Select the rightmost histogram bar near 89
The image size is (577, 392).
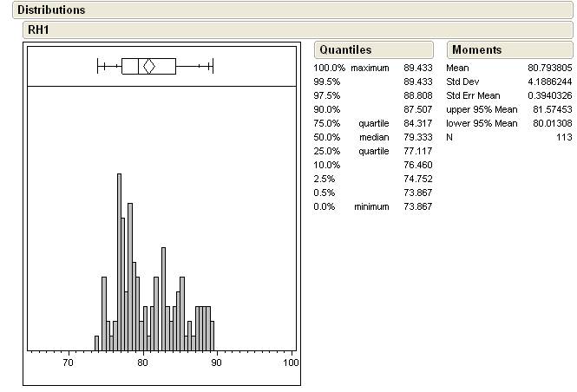point(211,328)
